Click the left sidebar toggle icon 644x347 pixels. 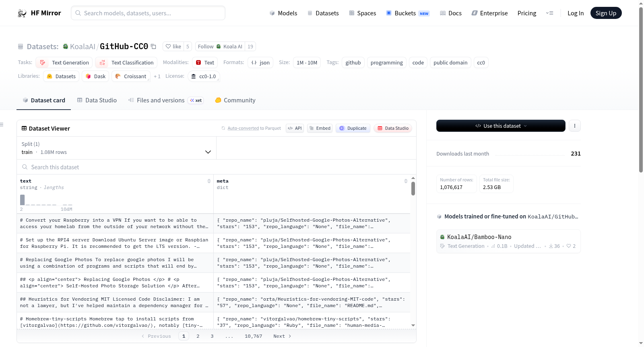pos(2,125)
